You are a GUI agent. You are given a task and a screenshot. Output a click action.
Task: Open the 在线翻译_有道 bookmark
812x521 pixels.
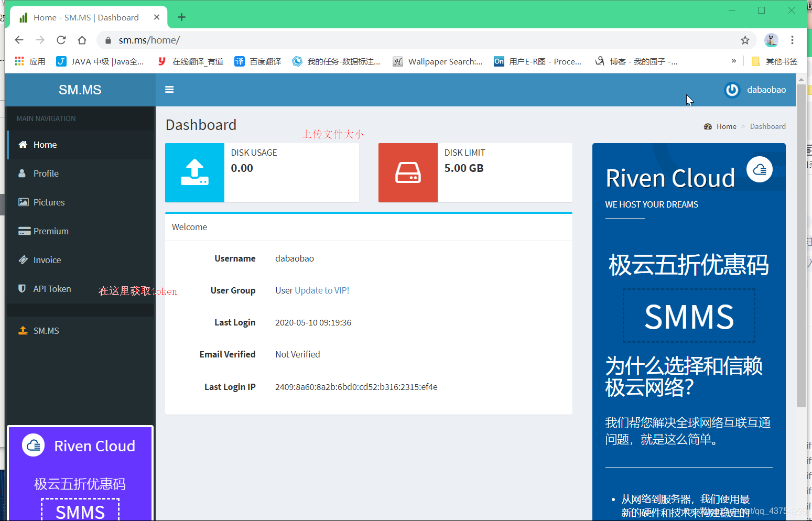(x=190, y=61)
